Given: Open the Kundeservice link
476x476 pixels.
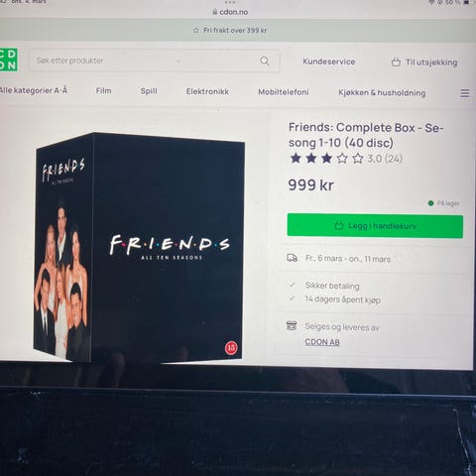Looking at the screenshot, I should pos(329,61).
